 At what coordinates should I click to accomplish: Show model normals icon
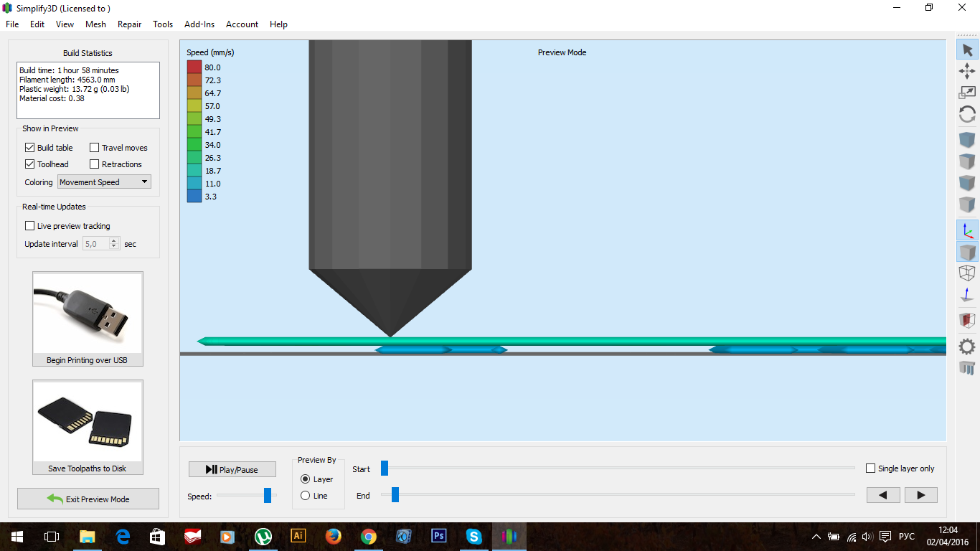pos(967,295)
